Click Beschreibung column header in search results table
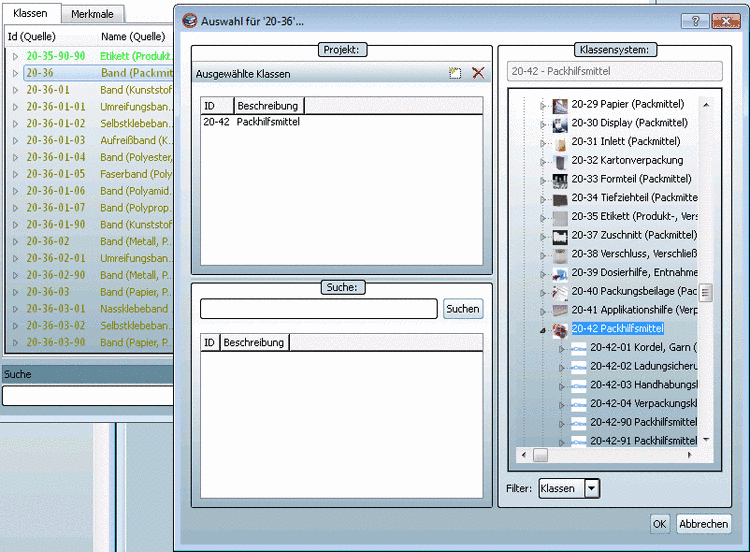 (x=254, y=342)
